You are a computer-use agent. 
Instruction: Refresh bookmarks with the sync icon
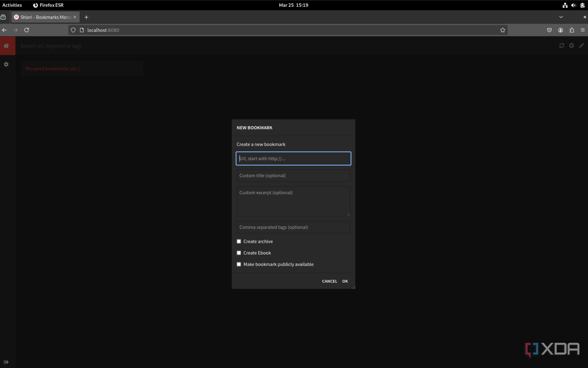point(562,46)
